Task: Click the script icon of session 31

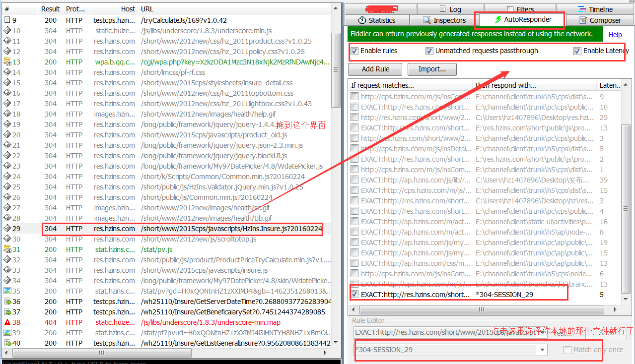Action: point(7,249)
